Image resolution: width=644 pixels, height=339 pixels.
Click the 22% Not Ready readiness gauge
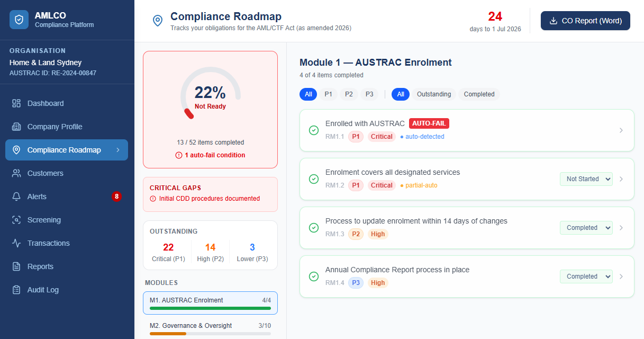tap(210, 94)
